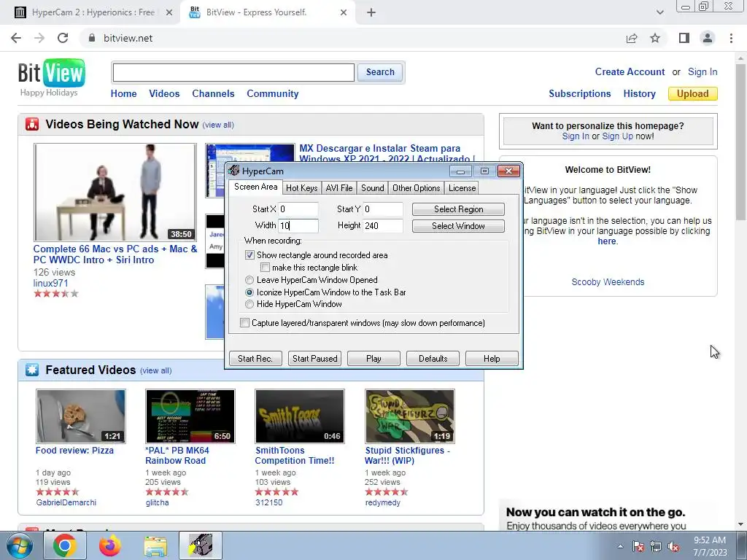Open the Subscriptions link

coord(580,94)
